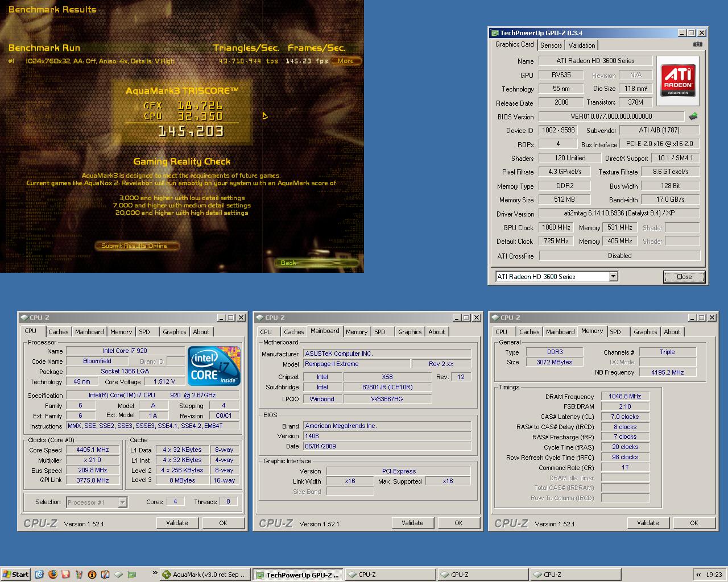Click the window icon of the CPU-Z Memory window

[x=495, y=318]
